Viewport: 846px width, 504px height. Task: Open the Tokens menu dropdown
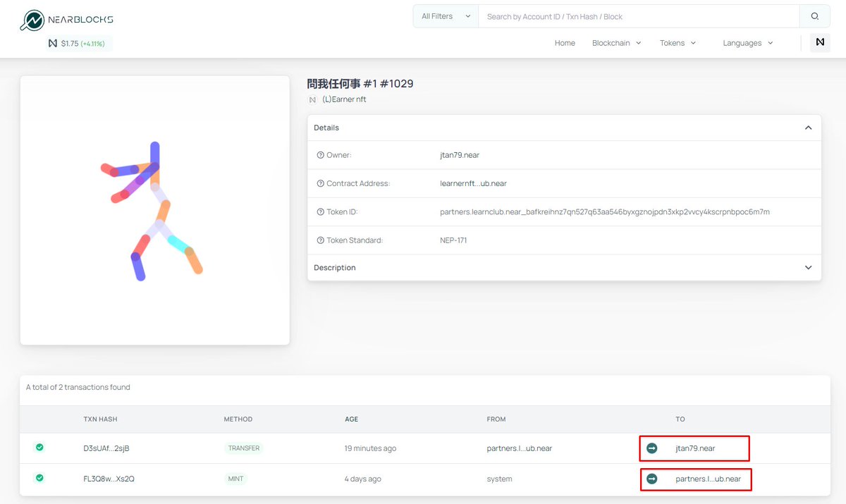(678, 43)
